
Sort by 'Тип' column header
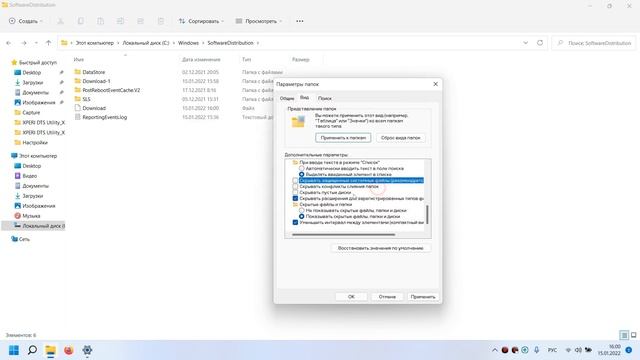[x=247, y=60]
